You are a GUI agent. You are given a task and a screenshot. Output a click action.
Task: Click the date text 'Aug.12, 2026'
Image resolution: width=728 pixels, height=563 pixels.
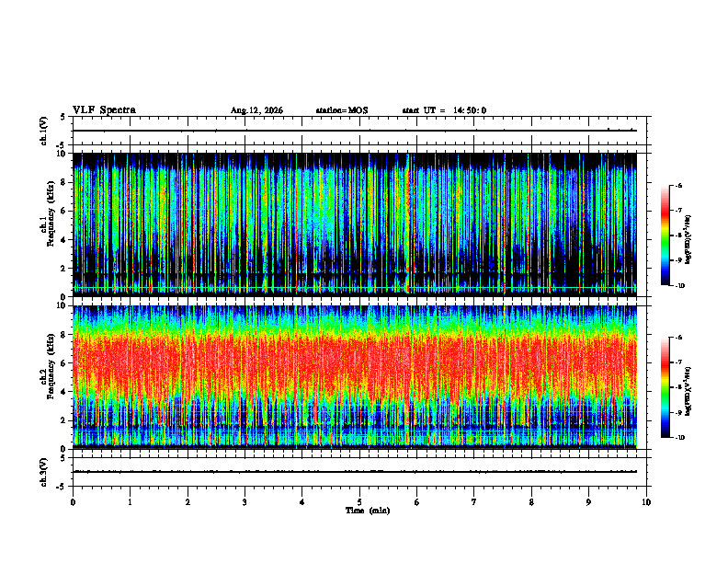tap(256, 110)
